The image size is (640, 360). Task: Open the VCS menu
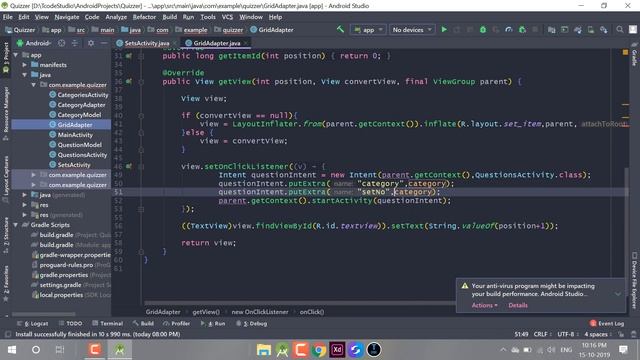(227, 17)
